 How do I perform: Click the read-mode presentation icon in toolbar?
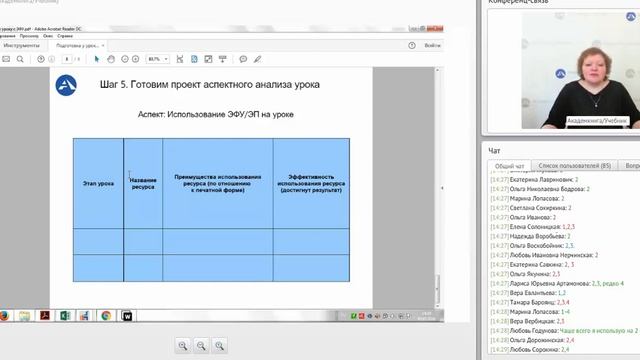coord(222,59)
